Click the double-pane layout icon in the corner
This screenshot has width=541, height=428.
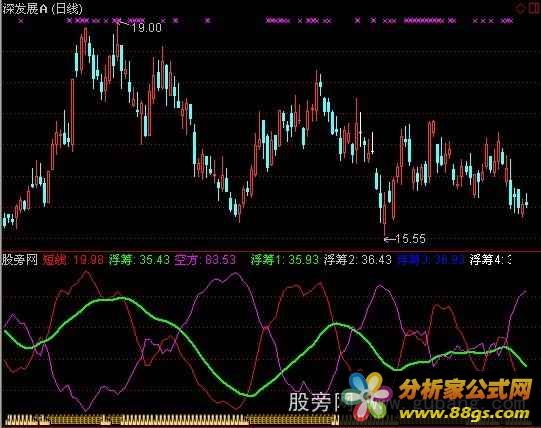pyautogui.click(x=534, y=7)
